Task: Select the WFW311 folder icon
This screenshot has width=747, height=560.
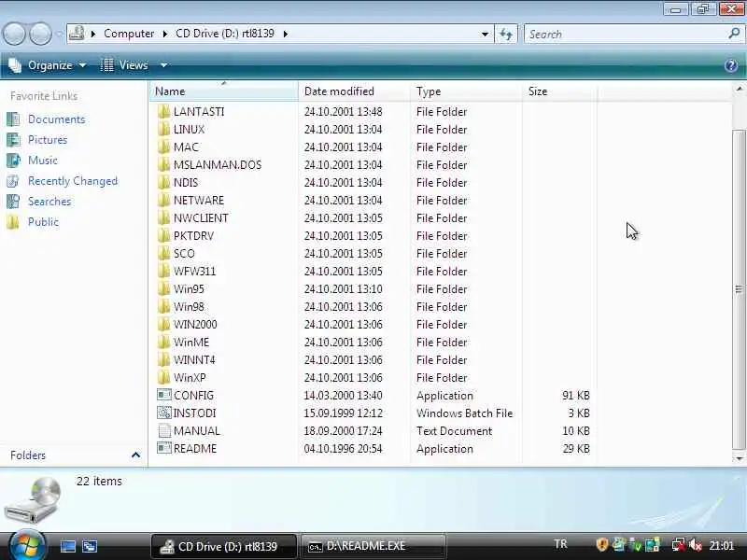Action: click(x=164, y=271)
